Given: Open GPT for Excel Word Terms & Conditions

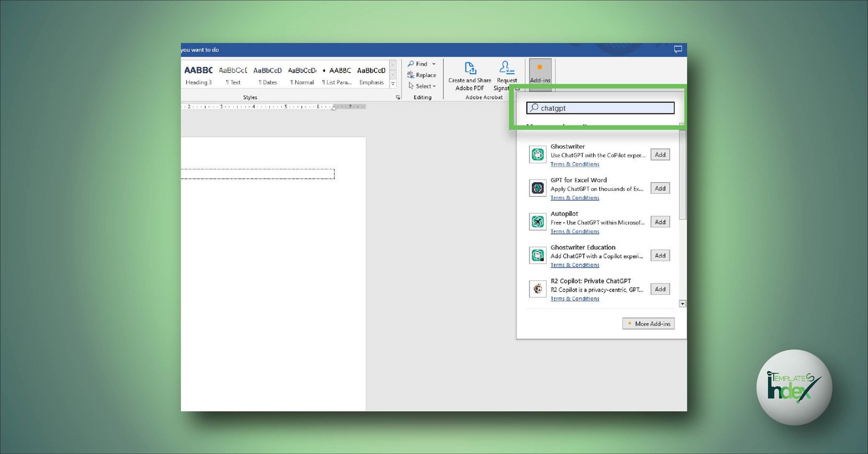Looking at the screenshot, I should 575,197.
